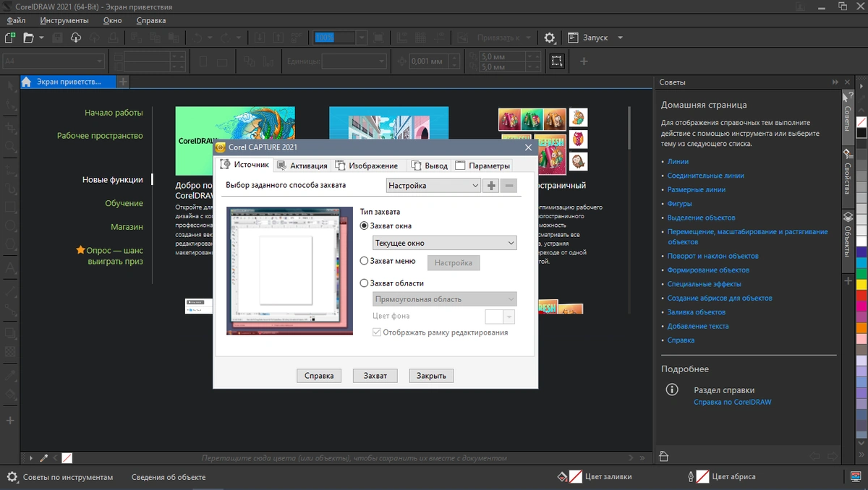This screenshot has height=490, width=868.
Task: Add a new tab with the plus icon
Action: 123,82
